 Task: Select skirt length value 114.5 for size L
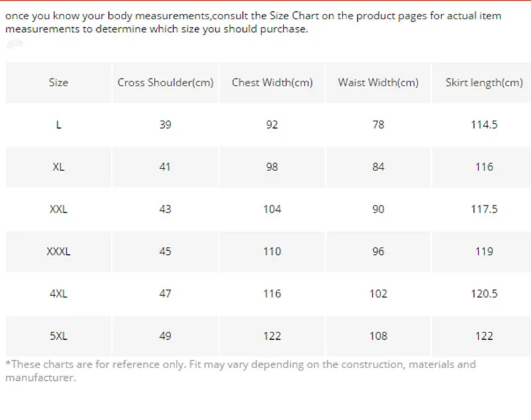pos(484,125)
